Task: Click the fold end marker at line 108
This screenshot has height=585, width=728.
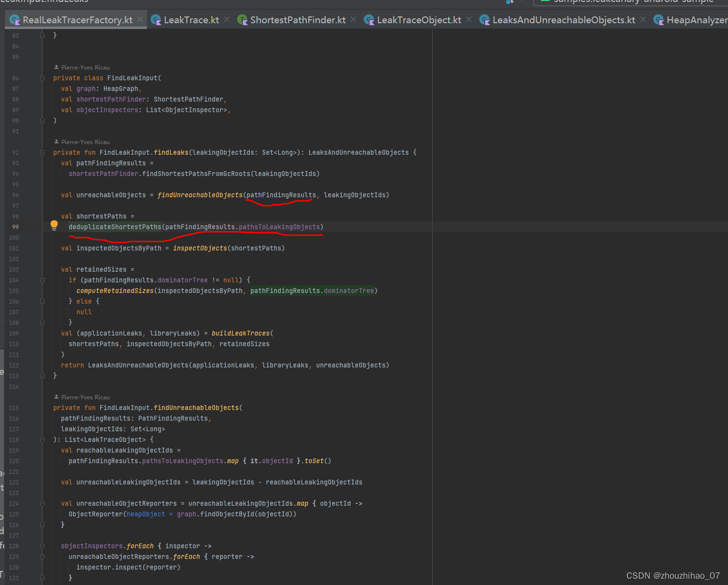Action: point(42,322)
